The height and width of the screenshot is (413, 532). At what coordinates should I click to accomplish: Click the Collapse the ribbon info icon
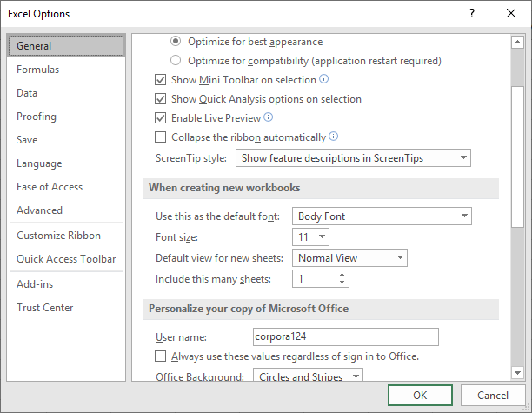click(x=334, y=137)
